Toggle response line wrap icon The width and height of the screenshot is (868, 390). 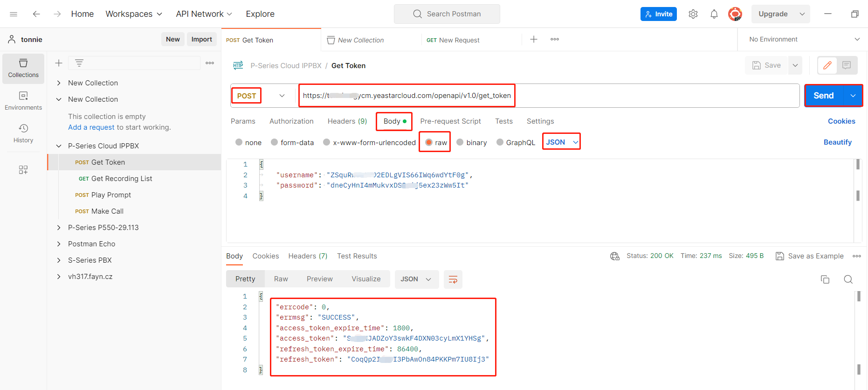(x=453, y=279)
